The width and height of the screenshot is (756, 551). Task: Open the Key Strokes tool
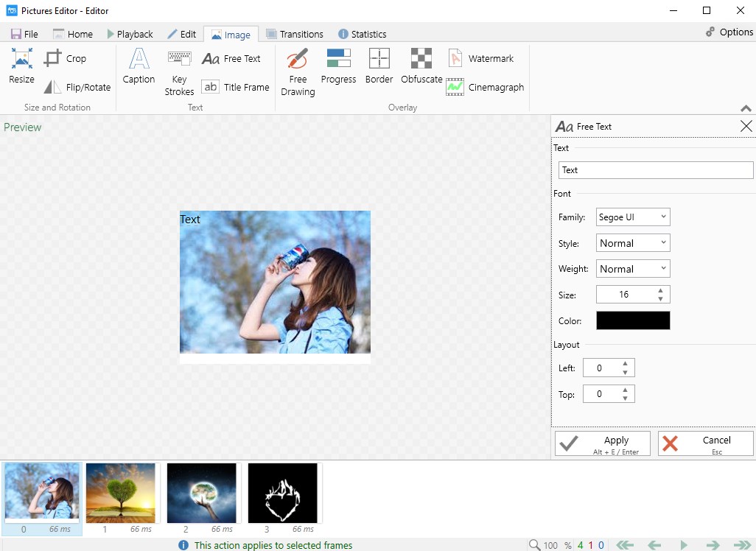[179, 72]
